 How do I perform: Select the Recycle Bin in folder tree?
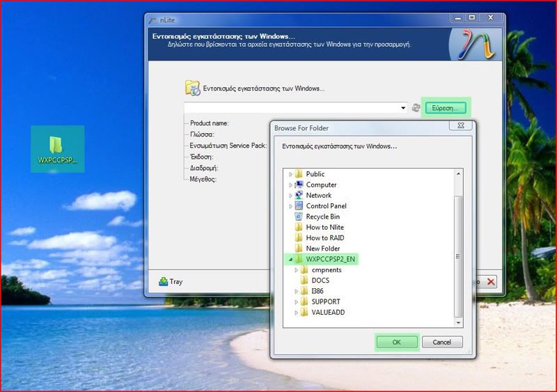[x=322, y=217]
